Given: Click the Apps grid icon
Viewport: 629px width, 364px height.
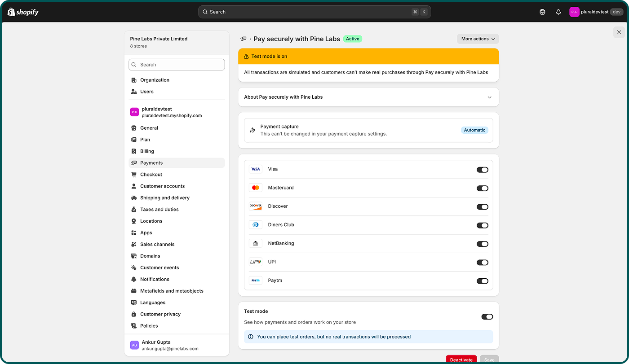Looking at the screenshot, I should [x=133, y=233].
